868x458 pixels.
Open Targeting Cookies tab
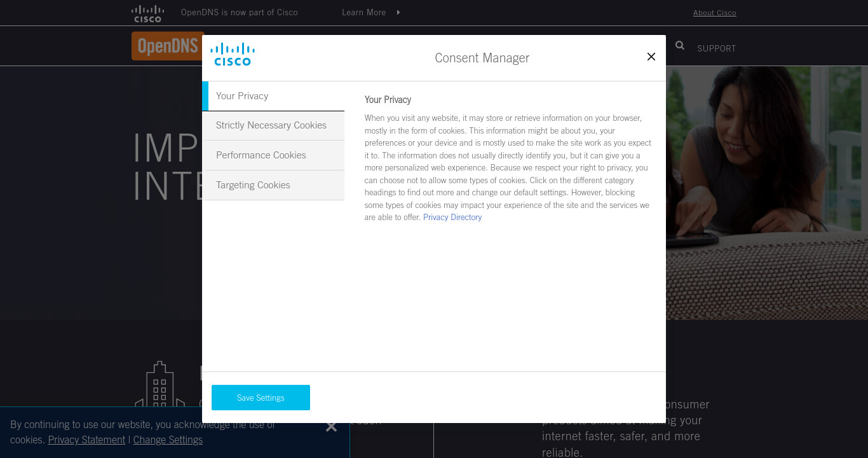pos(273,185)
